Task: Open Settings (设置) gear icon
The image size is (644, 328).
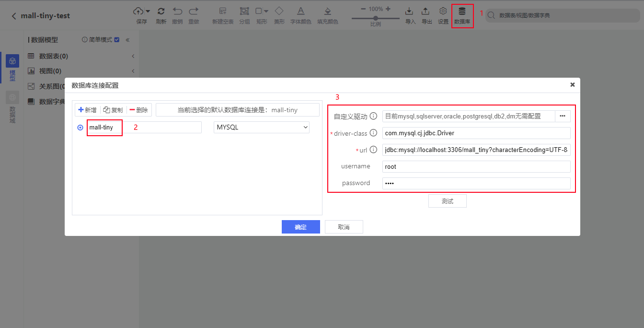Action: point(443,11)
